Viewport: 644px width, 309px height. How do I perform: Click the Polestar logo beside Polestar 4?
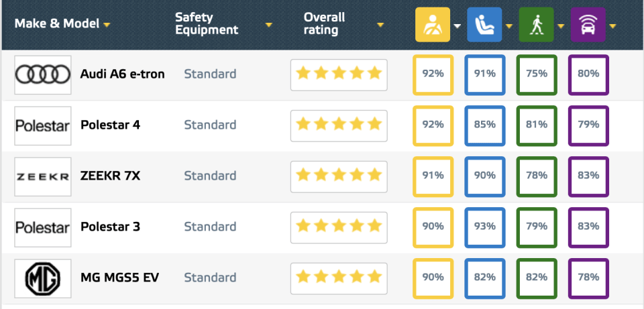(x=43, y=125)
